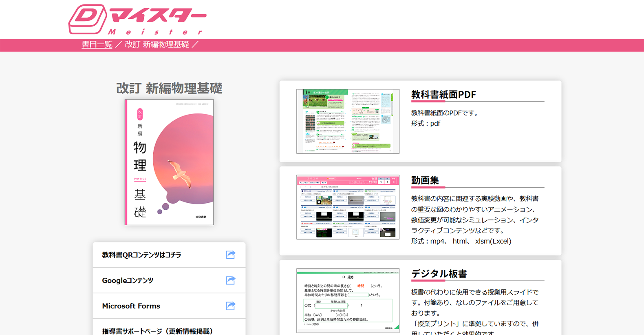Click the 形式：pdf text in the PDF card
Screen dimensions: 644x335
426,124
